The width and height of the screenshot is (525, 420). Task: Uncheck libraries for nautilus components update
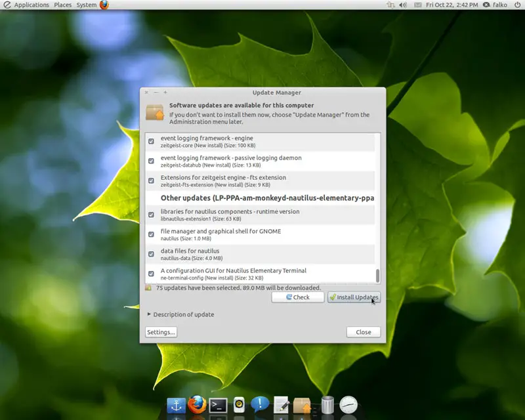(x=152, y=215)
